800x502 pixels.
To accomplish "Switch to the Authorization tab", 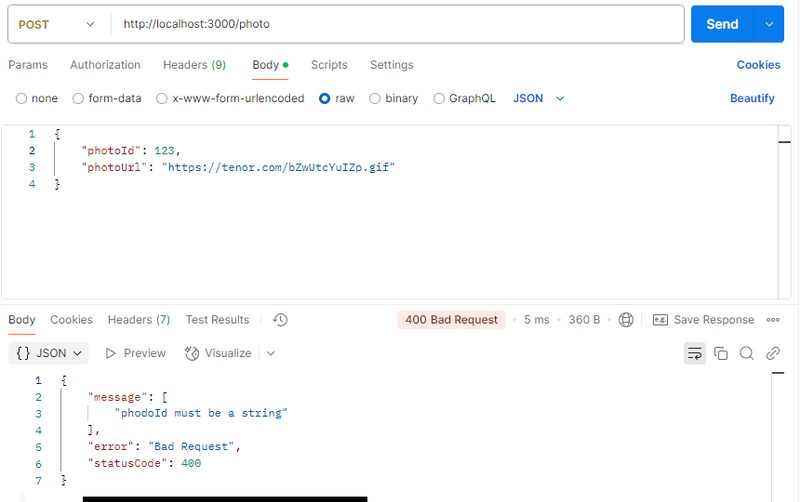I will [105, 65].
